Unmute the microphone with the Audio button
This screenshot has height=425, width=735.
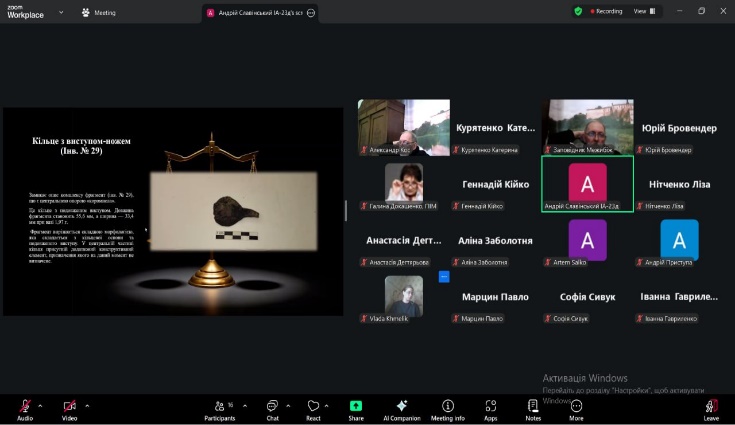(25, 407)
